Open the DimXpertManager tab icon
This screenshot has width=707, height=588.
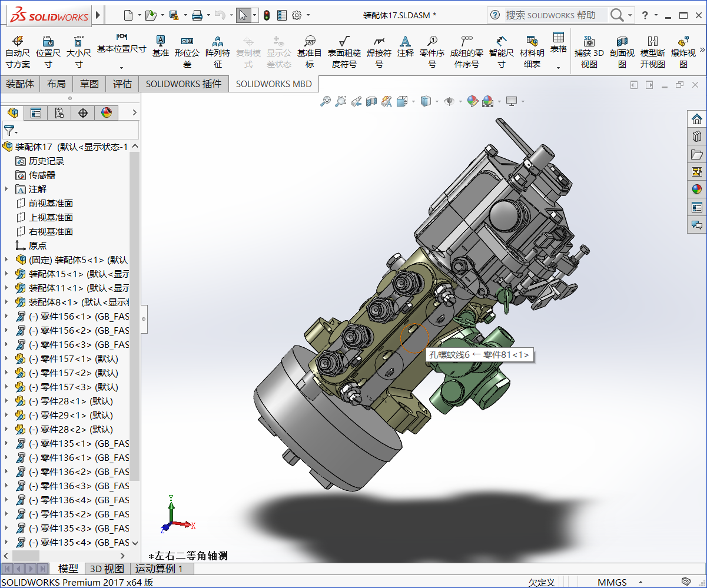coord(83,112)
